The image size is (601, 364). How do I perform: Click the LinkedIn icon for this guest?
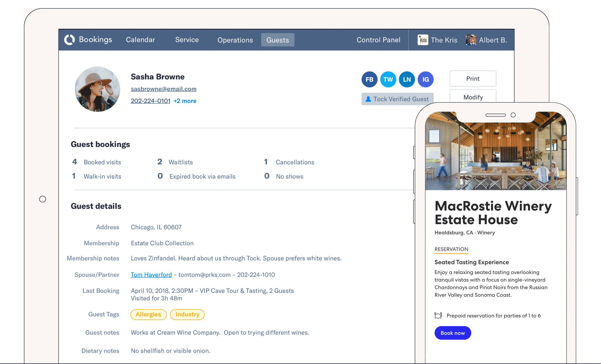[407, 79]
